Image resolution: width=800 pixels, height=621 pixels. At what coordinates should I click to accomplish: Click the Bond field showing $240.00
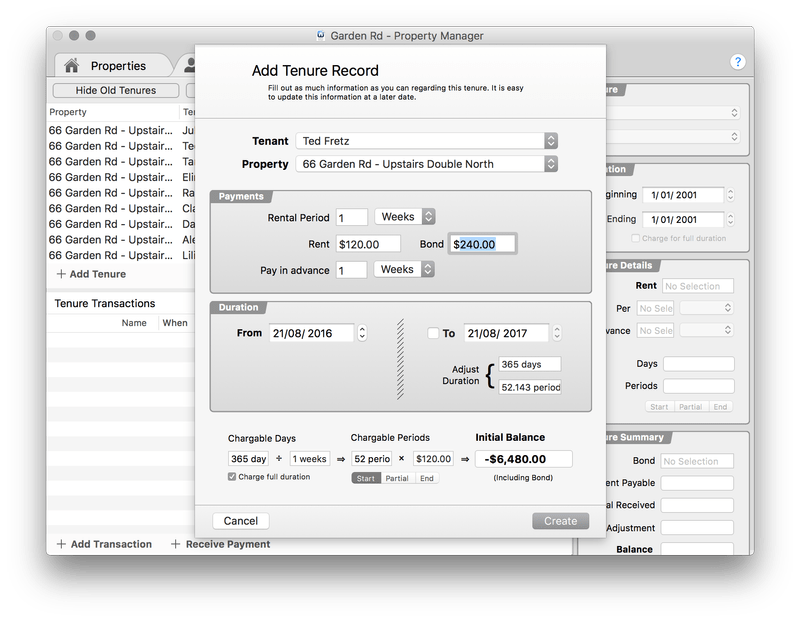tap(482, 244)
